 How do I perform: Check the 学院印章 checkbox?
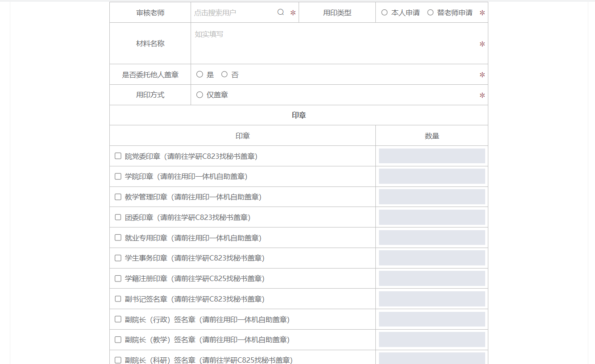(x=118, y=176)
